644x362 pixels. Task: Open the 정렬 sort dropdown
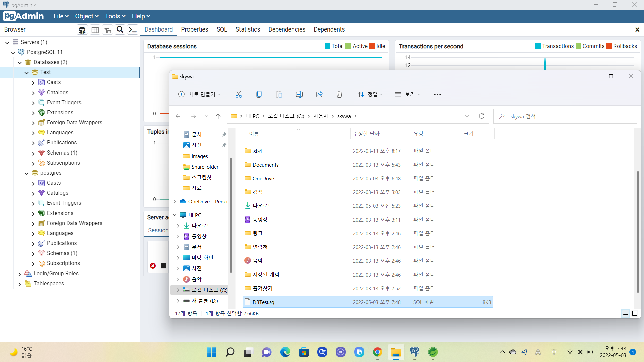coord(370,94)
